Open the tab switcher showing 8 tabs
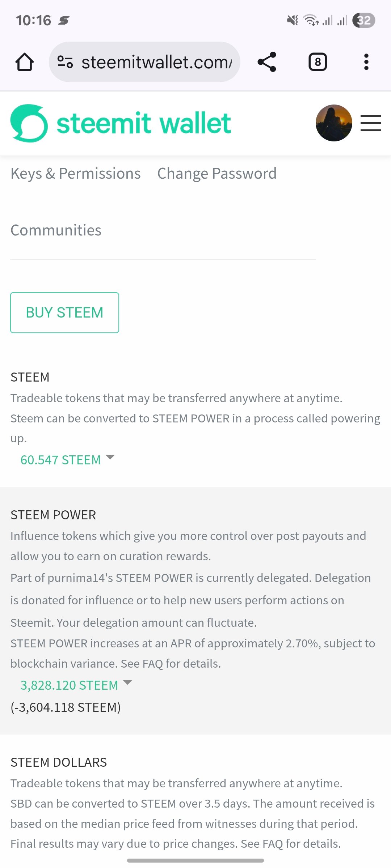This screenshot has width=391, height=868. tap(318, 62)
